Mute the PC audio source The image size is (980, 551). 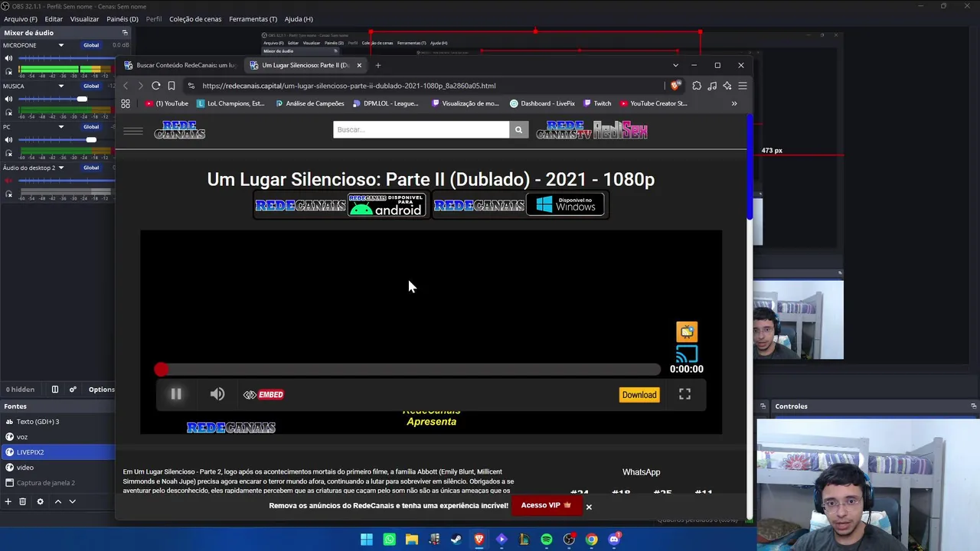pyautogui.click(x=9, y=140)
